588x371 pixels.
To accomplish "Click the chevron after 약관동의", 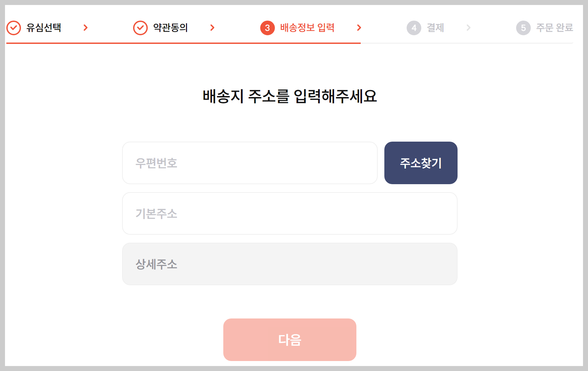I will [212, 28].
